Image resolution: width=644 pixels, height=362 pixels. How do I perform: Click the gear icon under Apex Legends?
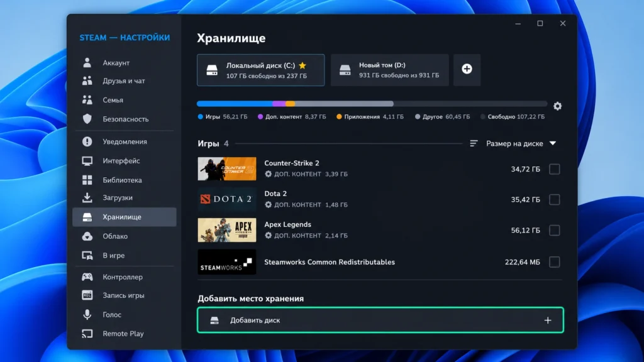(x=268, y=235)
